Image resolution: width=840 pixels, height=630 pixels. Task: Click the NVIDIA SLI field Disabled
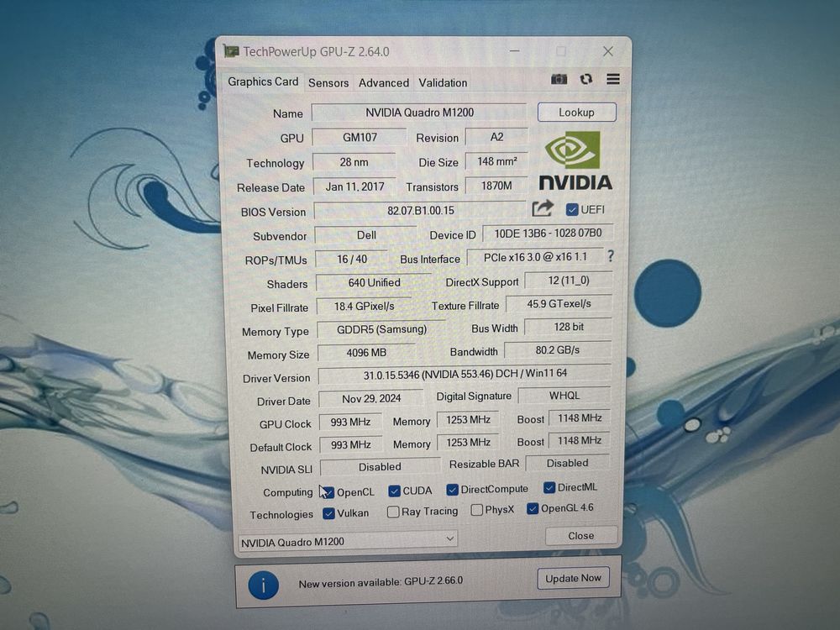pos(380,467)
